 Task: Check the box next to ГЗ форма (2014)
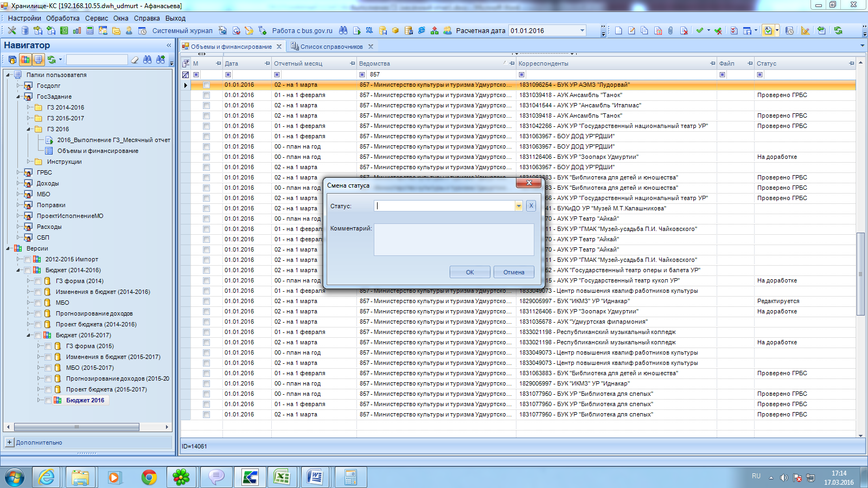click(38, 281)
